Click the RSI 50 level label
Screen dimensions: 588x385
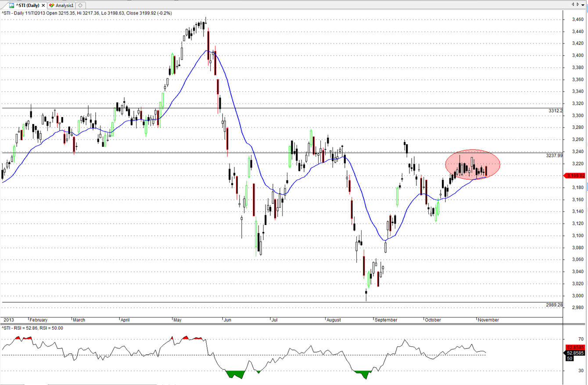(569, 358)
